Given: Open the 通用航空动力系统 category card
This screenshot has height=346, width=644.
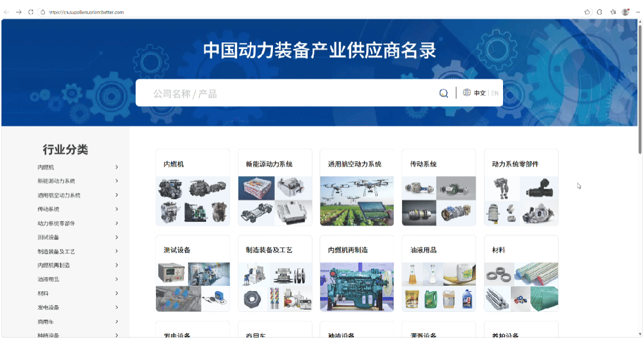Looking at the screenshot, I should click(x=357, y=187).
